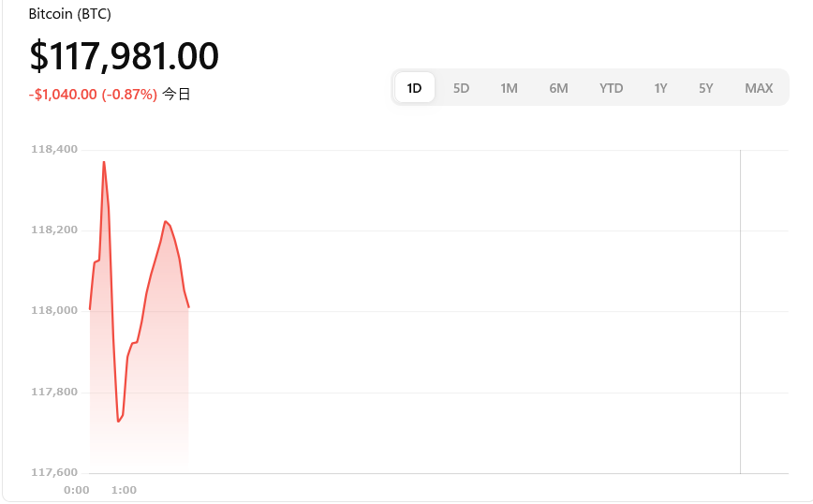Select the MAX time range

tap(759, 88)
